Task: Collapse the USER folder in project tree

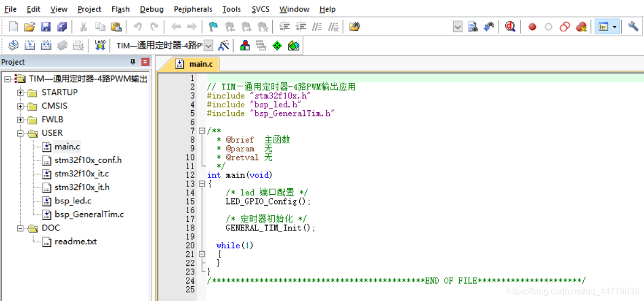Action: pos(21,133)
